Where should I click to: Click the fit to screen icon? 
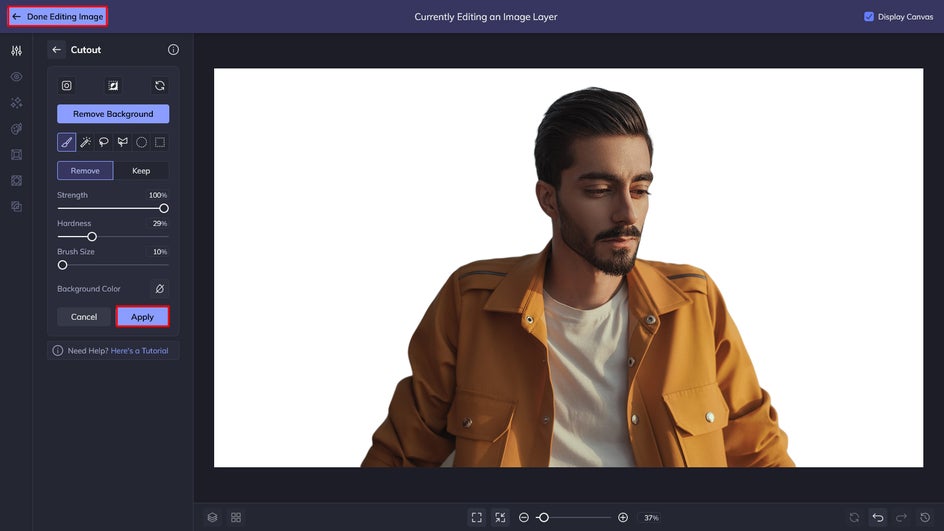coord(477,518)
